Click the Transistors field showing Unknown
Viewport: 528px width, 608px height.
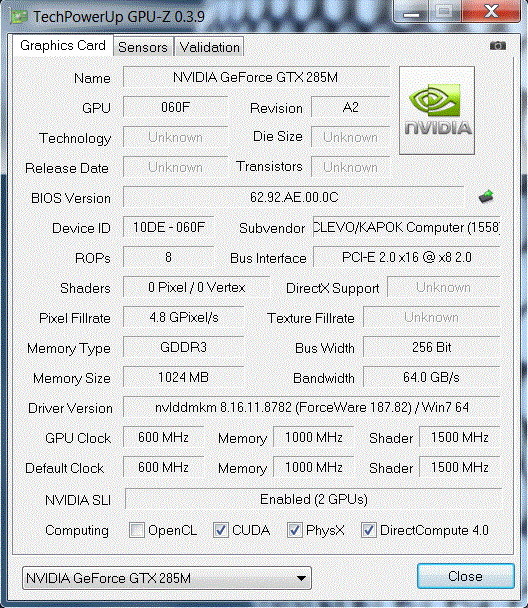click(350, 167)
